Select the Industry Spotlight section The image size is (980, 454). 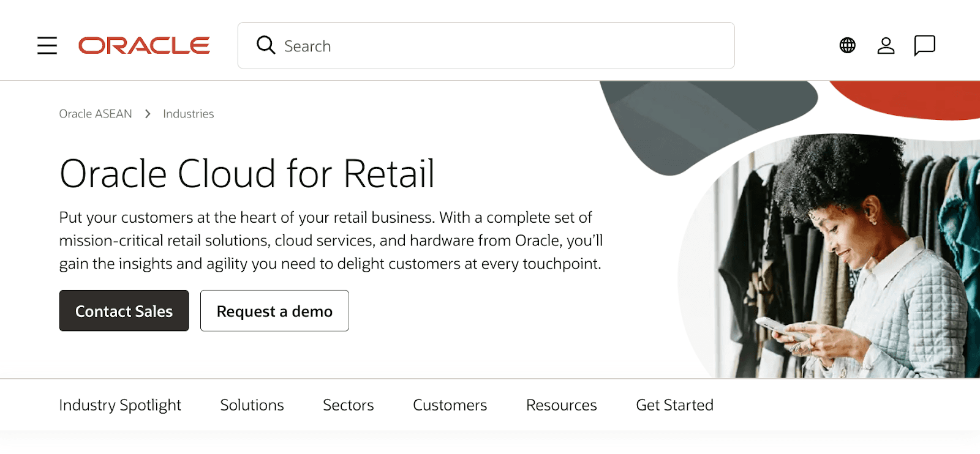pos(119,404)
